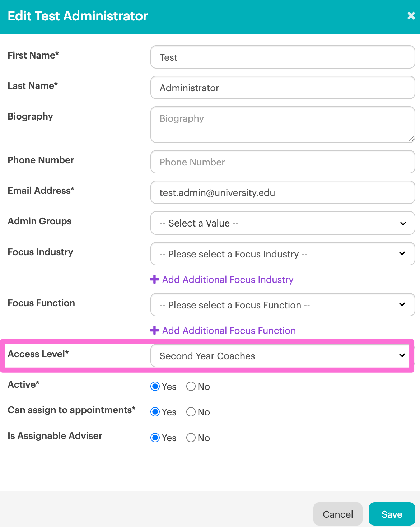Click the Save button
This screenshot has width=420, height=527.
[392, 514]
